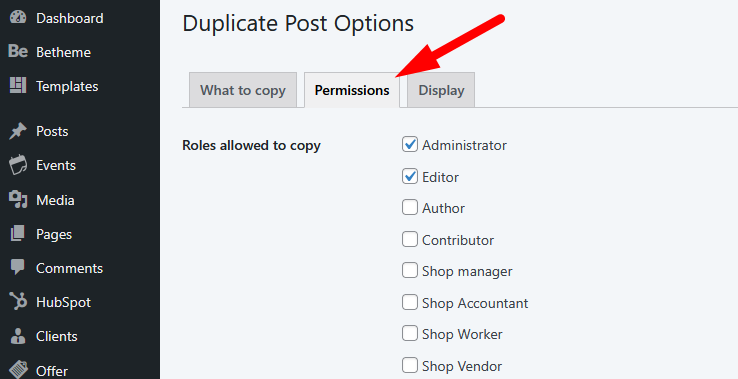Click the Comments speech bubble icon
Screen dimensions: 738x379
point(18,267)
